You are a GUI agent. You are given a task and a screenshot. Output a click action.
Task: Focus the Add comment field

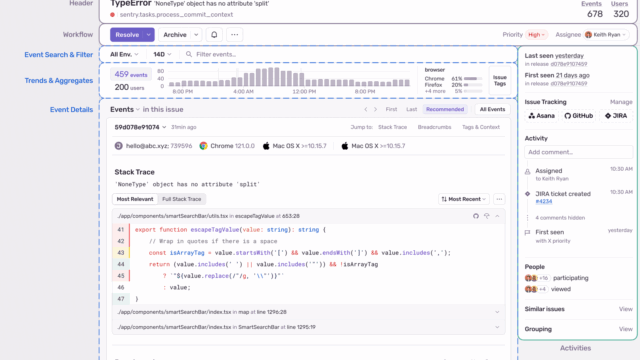(578, 152)
